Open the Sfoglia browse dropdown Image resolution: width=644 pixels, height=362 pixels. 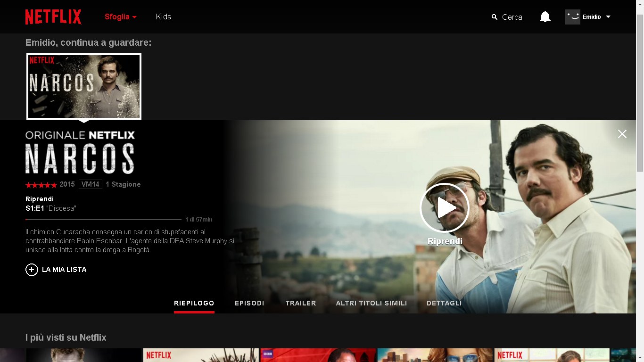tap(121, 16)
